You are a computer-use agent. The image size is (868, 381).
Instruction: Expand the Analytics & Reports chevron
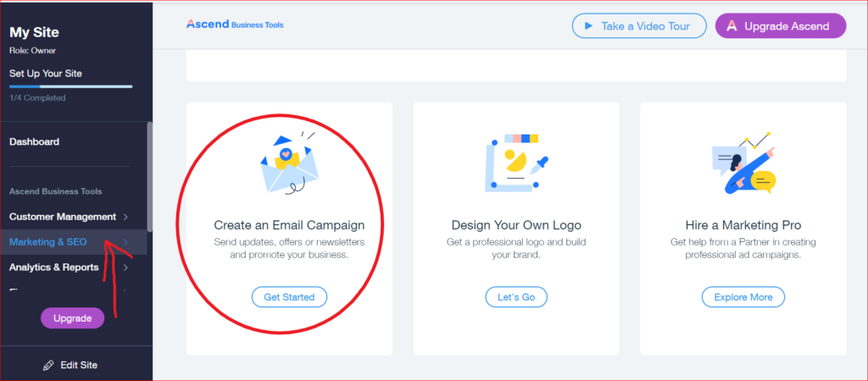[x=125, y=268]
